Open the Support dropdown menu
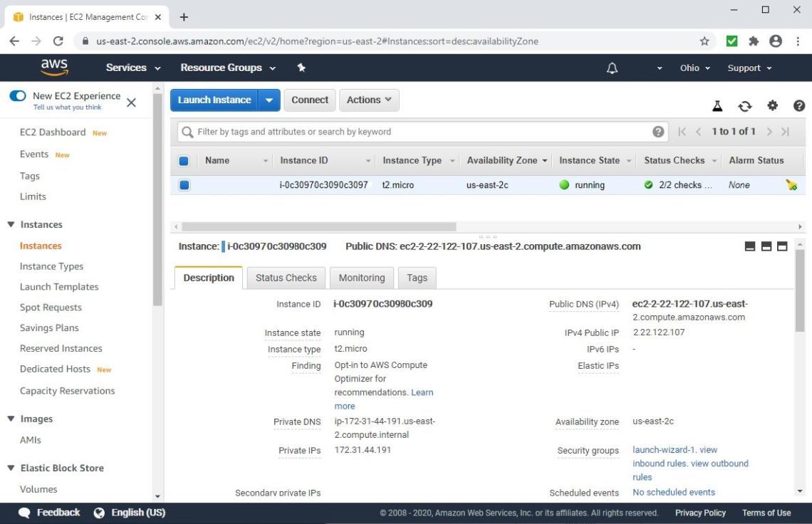Image resolution: width=812 pixels, height=524 pixels. [749, 68]
